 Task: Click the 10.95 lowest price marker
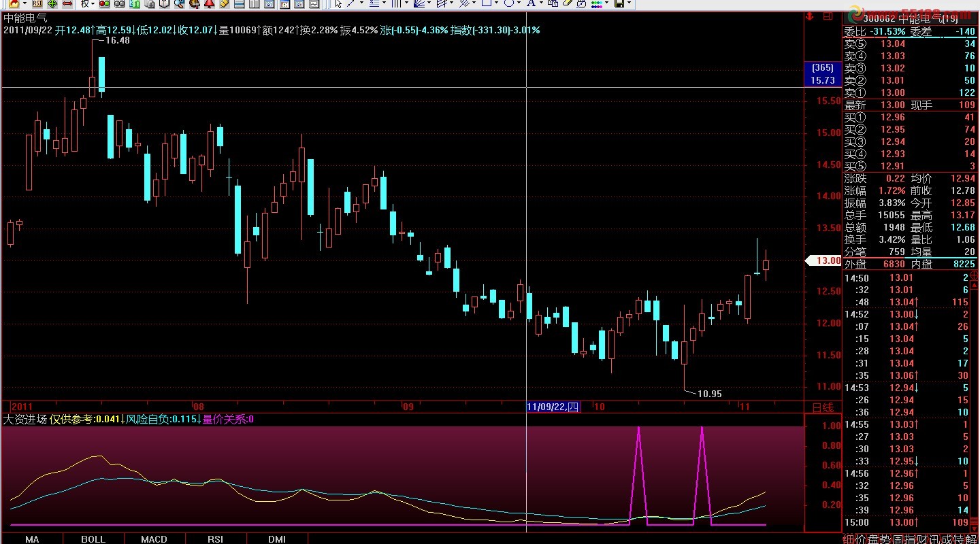[710, 393]
